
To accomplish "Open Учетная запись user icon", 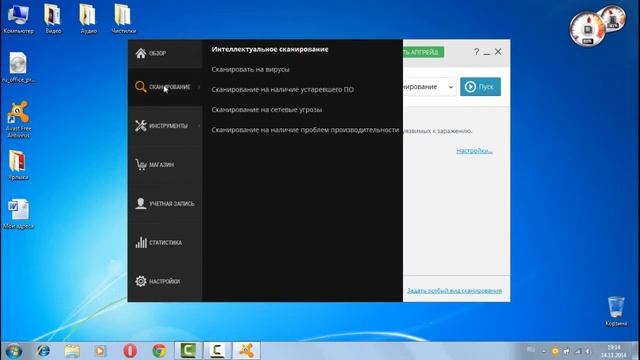I will pyautogui.click(x=141, y=203).
